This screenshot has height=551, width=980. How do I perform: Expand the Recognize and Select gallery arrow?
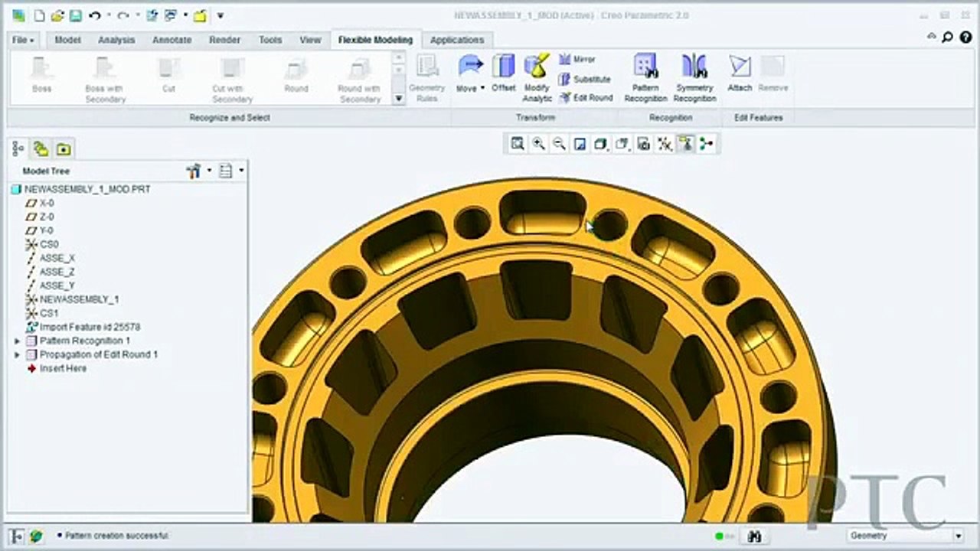pos(399,99)
